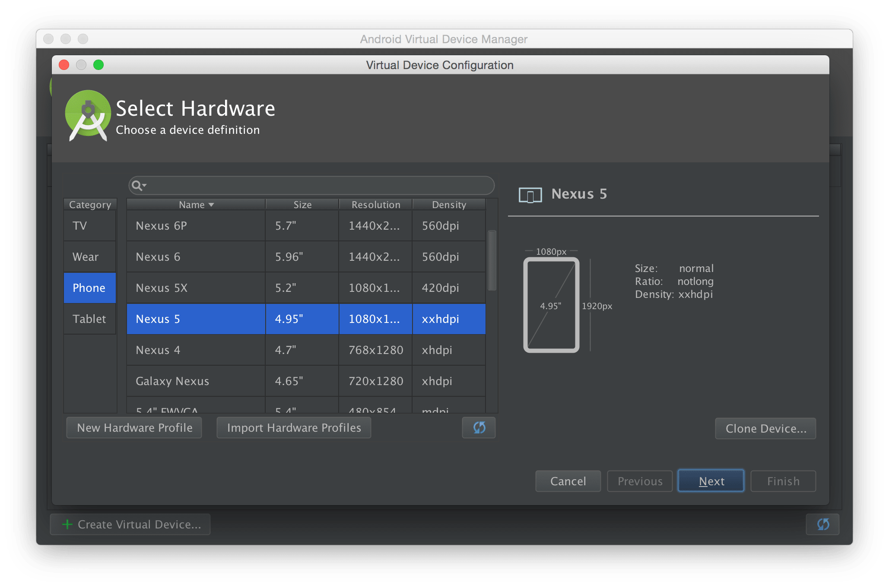Click the Nexus 5 phone preview outline
Image resolution: width=889 pixels, height=588 pixels.
(x=551, y=305)
